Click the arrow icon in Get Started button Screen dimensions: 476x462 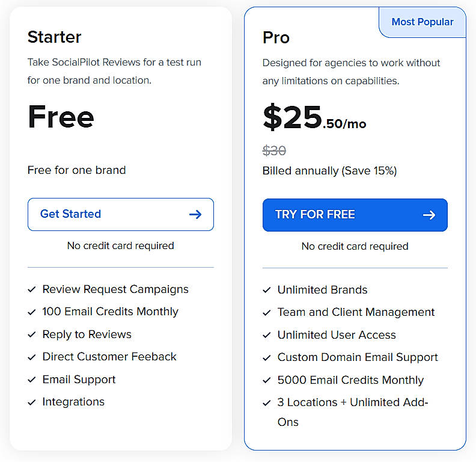click(x=195, y=214)
